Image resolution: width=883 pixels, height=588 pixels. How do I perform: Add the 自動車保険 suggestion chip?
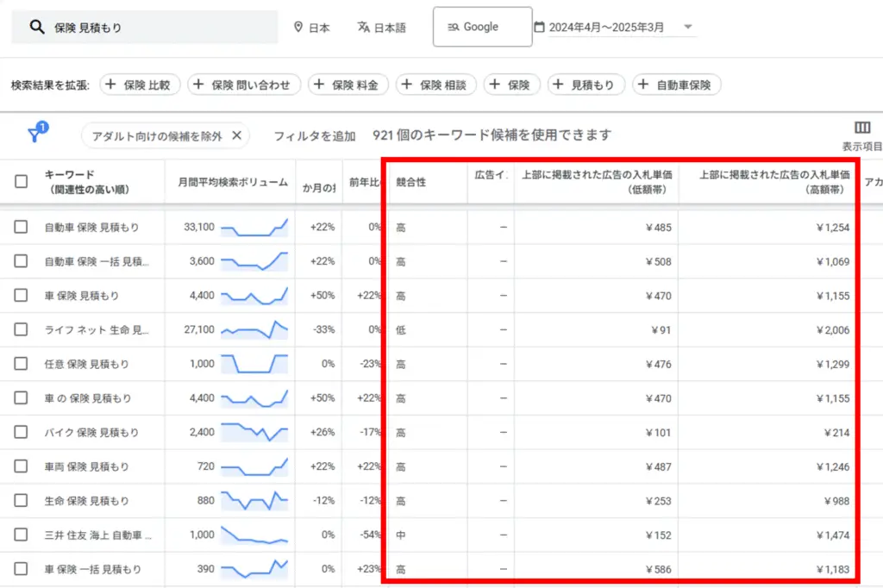tap(677, 85)
